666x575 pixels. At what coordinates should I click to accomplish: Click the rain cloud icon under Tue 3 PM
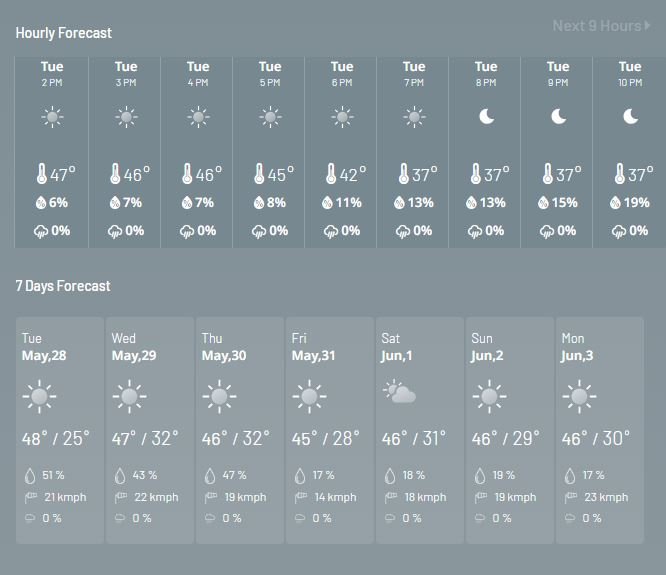[x=115, y=232]
